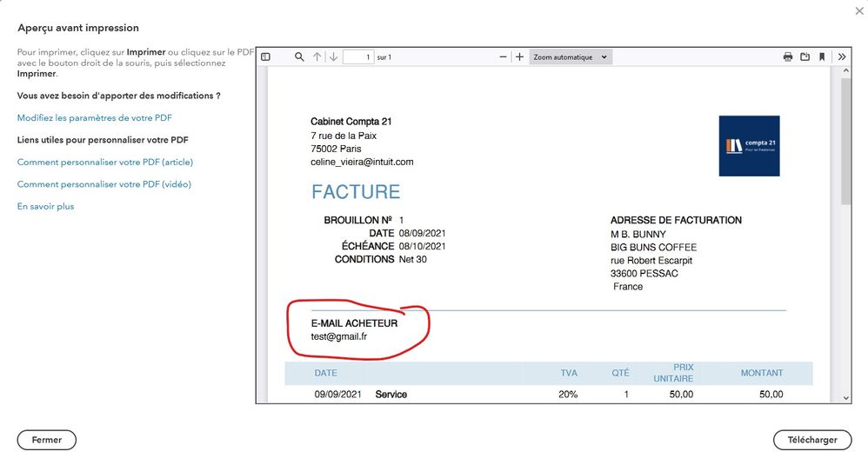Go to next page arrow

333,57
